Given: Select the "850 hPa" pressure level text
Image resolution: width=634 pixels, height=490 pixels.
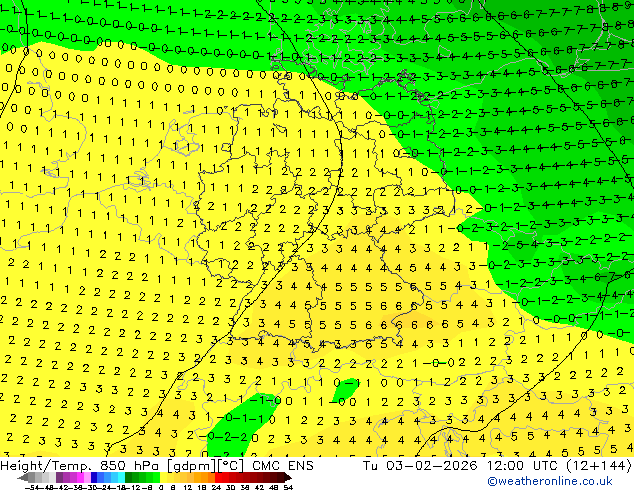Looking at the screenshot, I should point(130,466).
